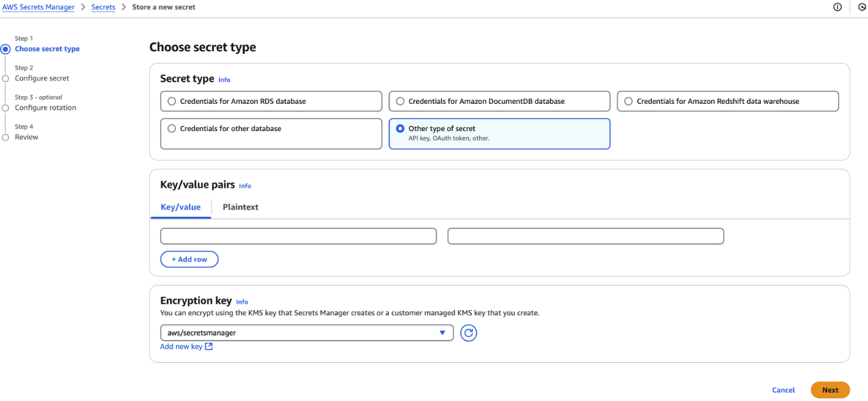Open Info link next to Key/value pairs

coord(245,186)
